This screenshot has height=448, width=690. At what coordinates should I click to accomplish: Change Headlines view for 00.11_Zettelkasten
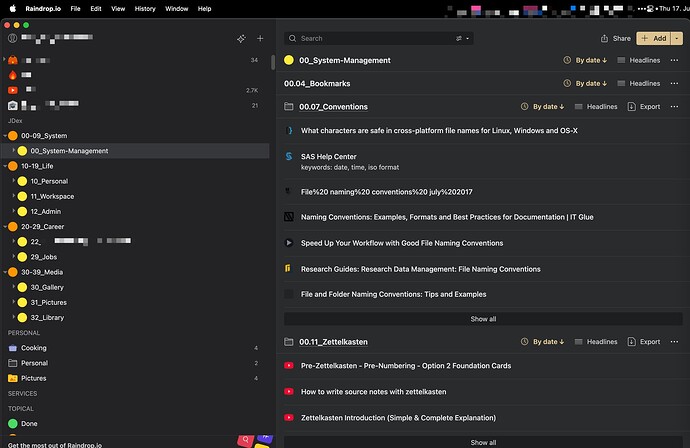[x=596, y=342]
